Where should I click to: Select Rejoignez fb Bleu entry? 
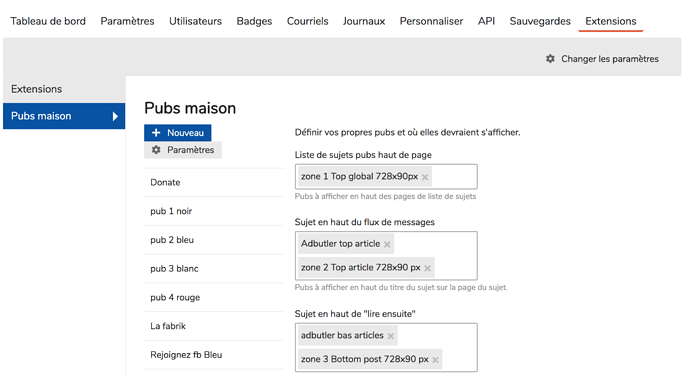click(x=214, y=355)
